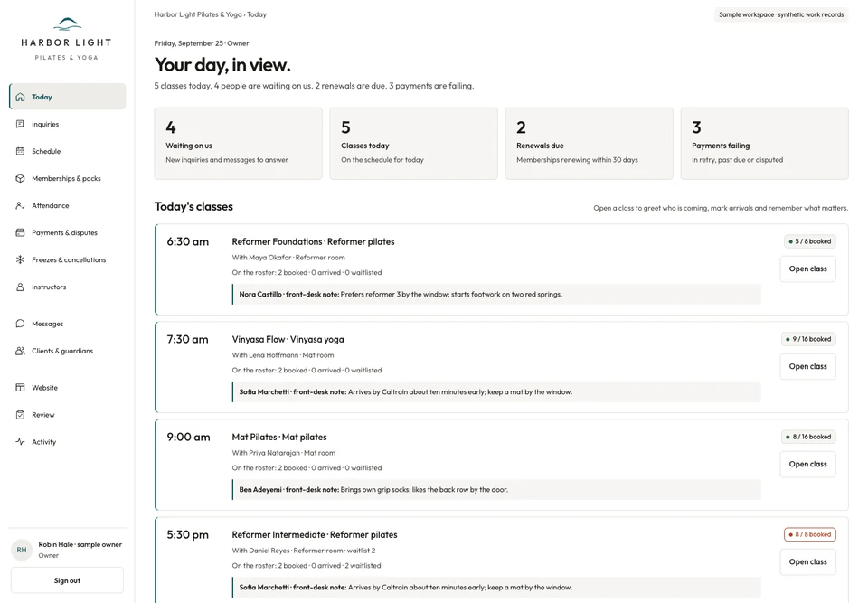Select the Classes today summary card
Screen dimensions: 868x603
point(413,144)
